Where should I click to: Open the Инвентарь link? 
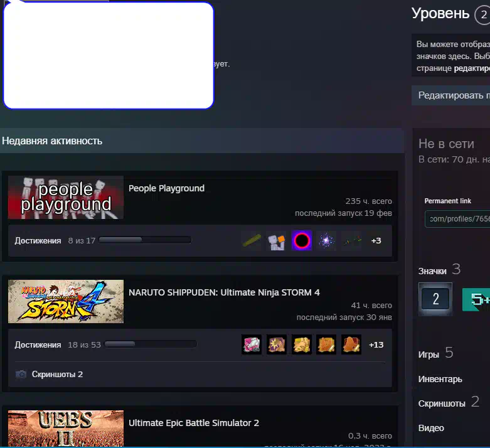(440, 379)
